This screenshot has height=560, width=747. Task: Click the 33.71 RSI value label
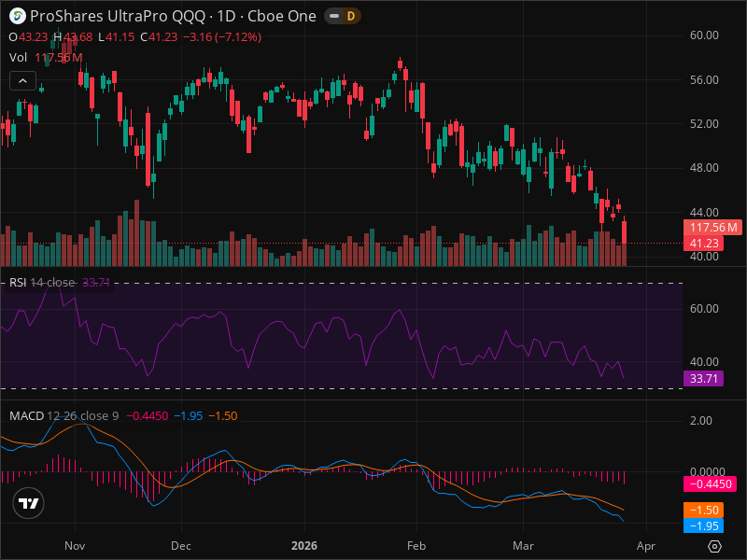(704, 379)
